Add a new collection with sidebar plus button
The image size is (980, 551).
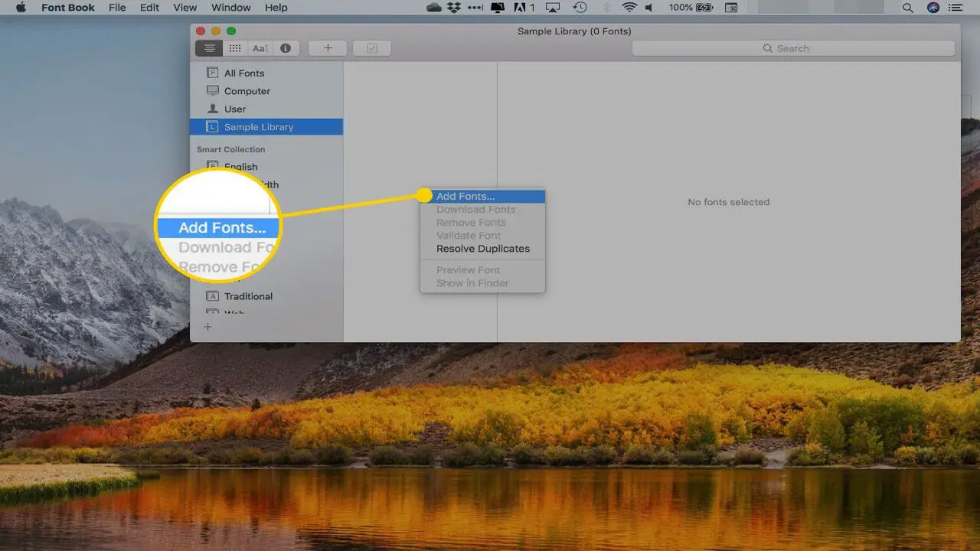[207, 327]
